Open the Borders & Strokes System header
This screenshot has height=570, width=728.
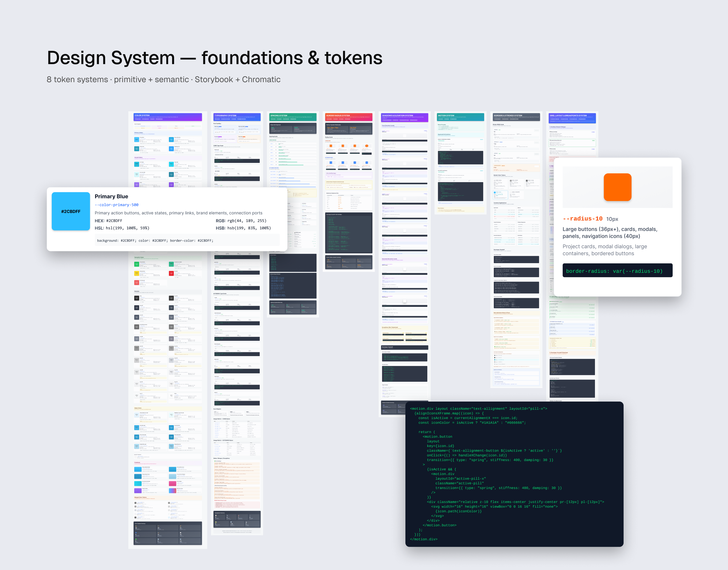click(516, 117)
